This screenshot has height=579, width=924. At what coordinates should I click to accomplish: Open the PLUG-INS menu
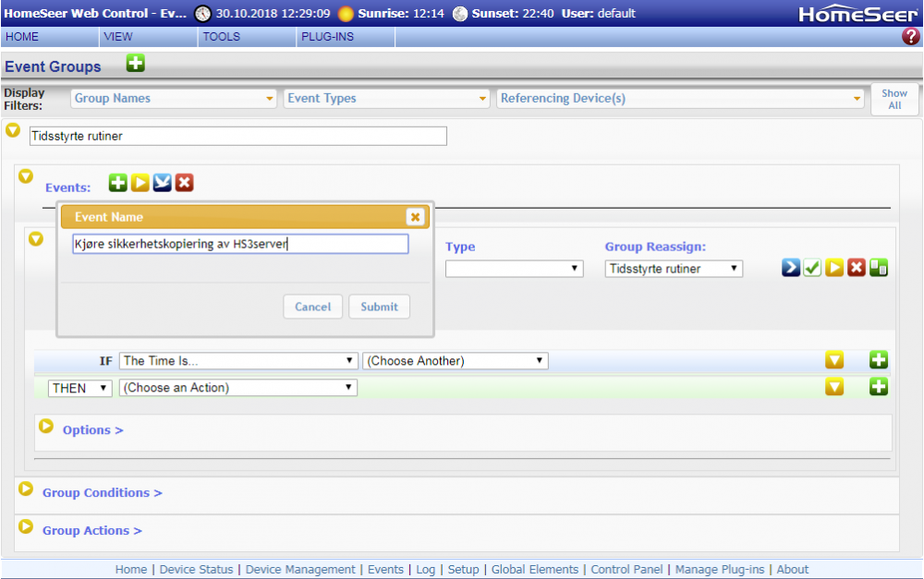[x=327, y=37]
